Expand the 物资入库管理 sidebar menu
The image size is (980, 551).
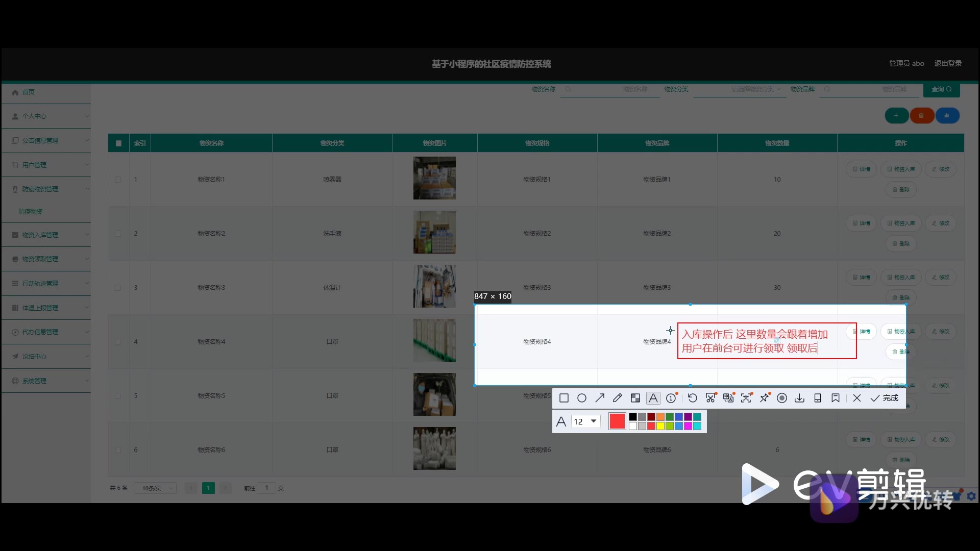(x=46, y=235)
